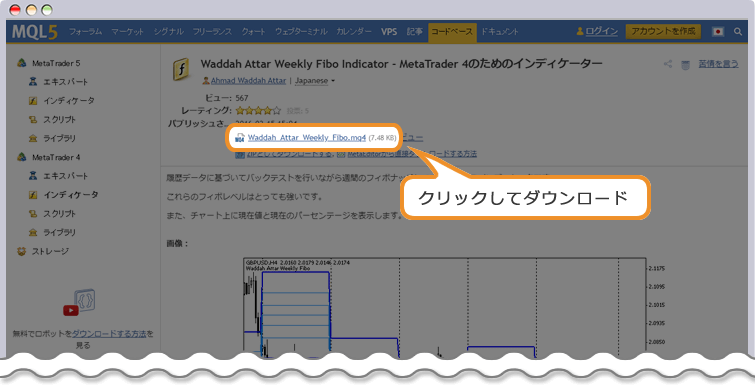Click the MQL5 logo
Screen dimensions: 755x385
point(35,32)
